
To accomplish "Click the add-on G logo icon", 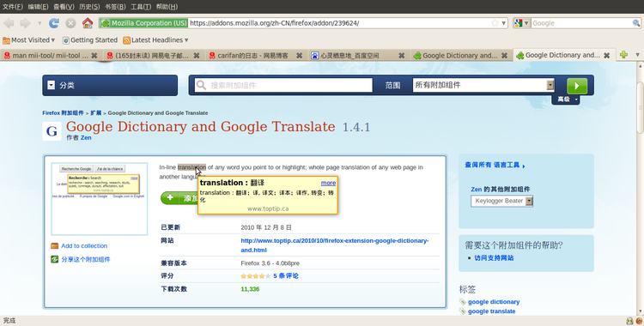I will [52, 131].
